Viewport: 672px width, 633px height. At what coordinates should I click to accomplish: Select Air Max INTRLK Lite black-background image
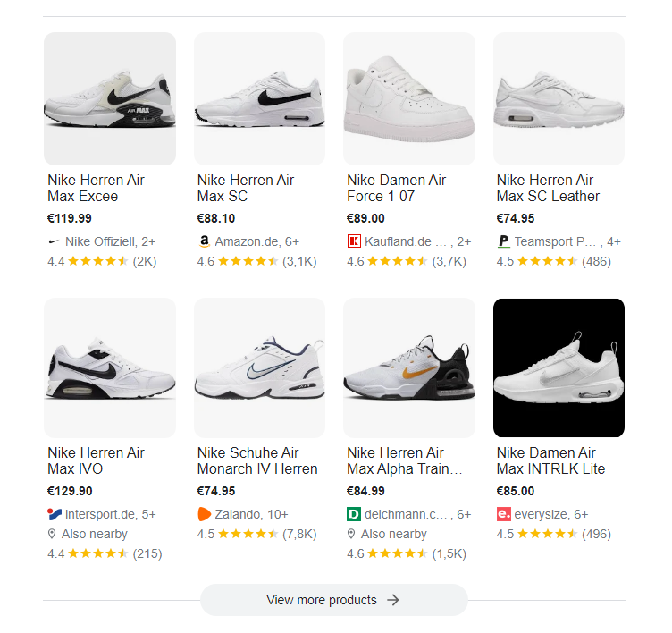559,368
